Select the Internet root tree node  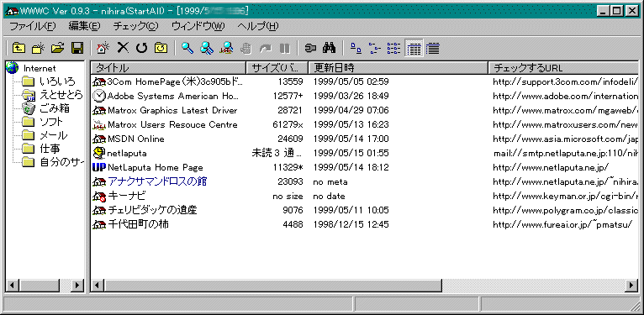[x=40, y=68]
